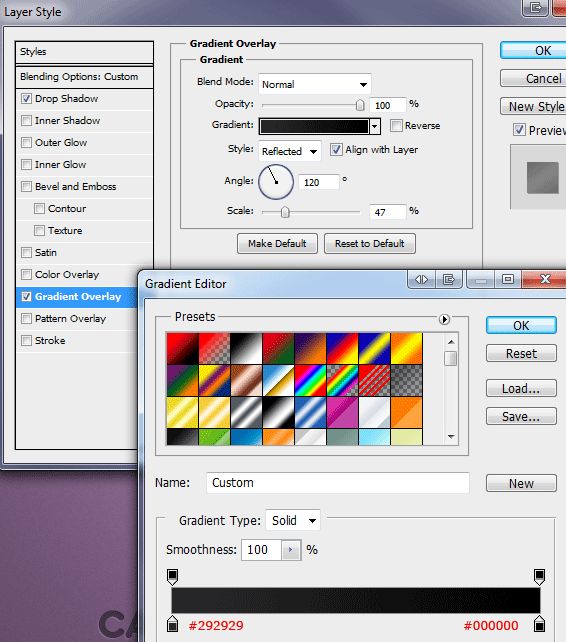The width and height of the screenshot is (566, 642).
Task: Select left opacity stop above gradient bar
Action: 172,577
